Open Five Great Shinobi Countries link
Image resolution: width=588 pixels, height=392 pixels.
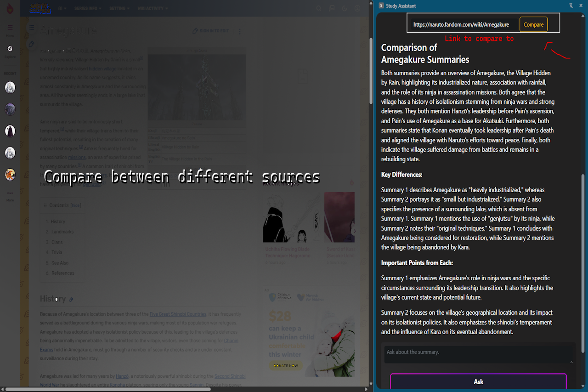pos(178,314)
